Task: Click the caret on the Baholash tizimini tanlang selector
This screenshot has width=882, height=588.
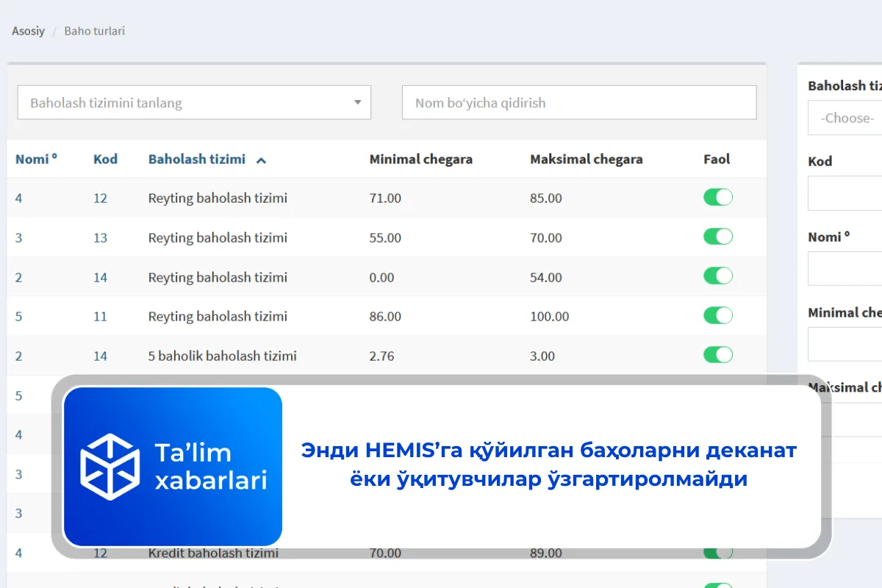Action: point(358,102)
